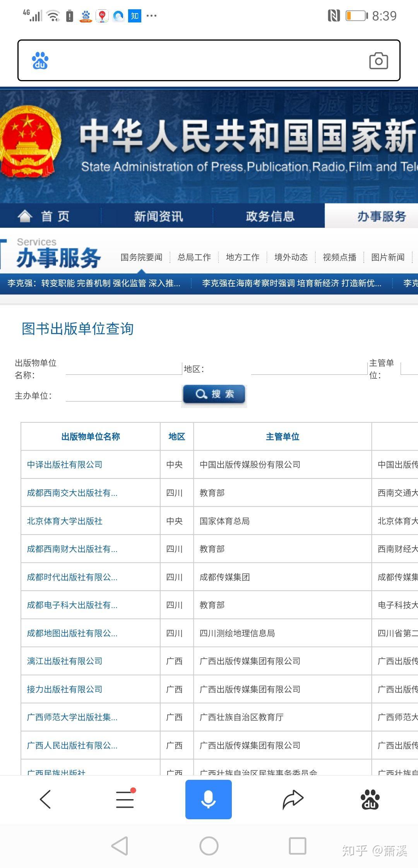Tap Android back triangle button
Image resolution: width=418 pixels, height=868 pixels.
120,846
